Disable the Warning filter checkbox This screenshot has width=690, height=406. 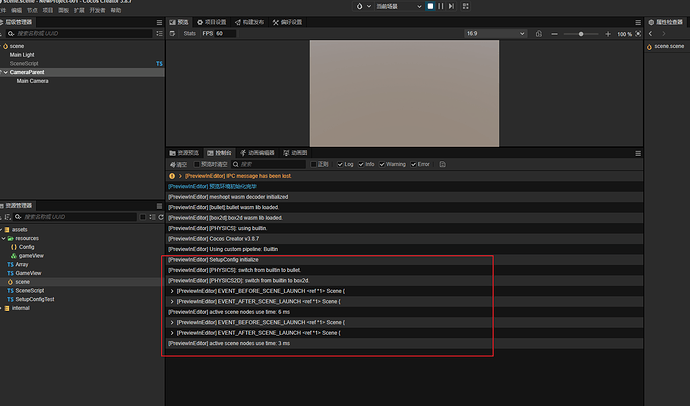click(382, 164)
